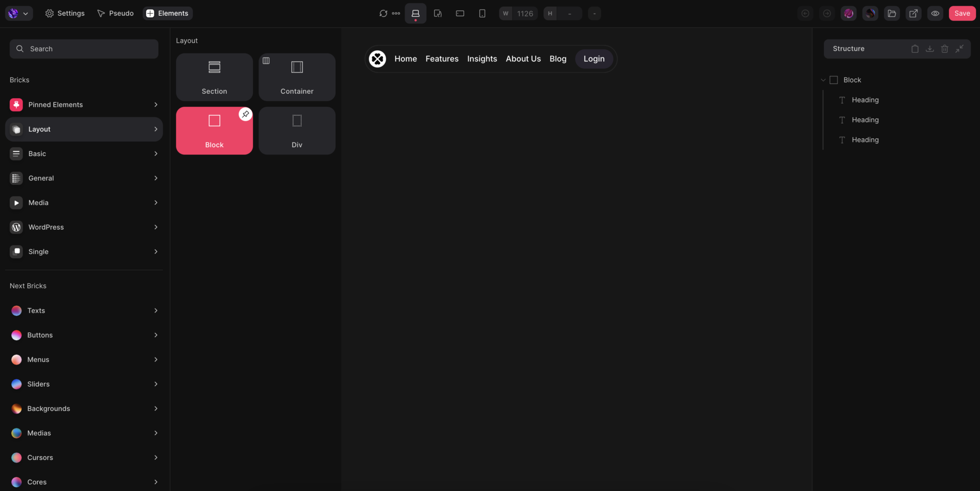
Task: Click the pink swirl sphere icon
Action: (849, 13)
